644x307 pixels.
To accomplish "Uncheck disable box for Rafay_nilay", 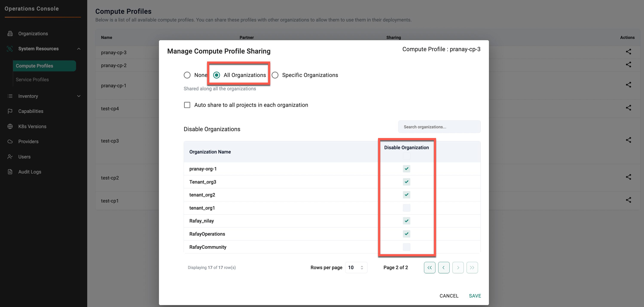I will pos(406,221).
